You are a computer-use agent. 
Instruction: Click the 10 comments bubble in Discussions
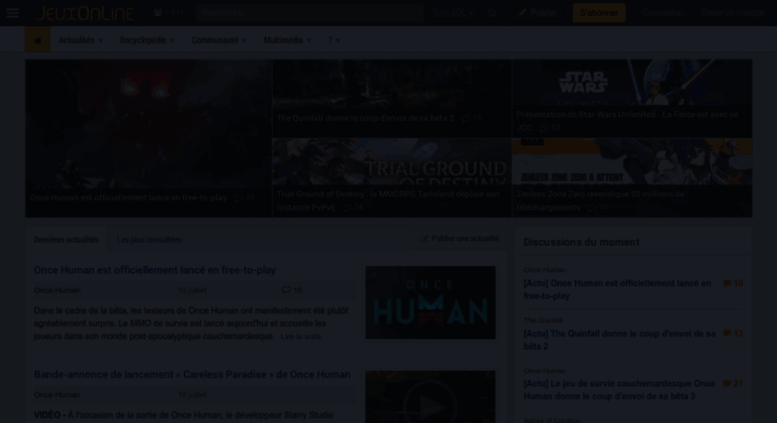pyautogui.click(x=733, y=283)
